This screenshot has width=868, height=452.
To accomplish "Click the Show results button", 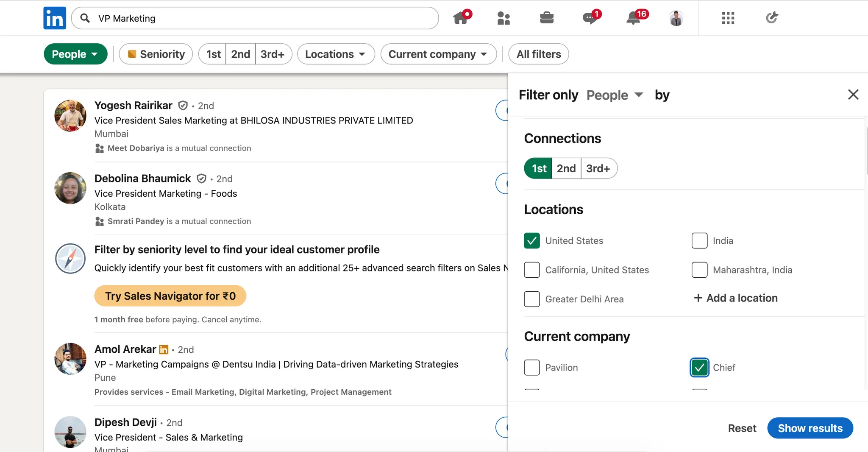I will (x=810, y=428).
